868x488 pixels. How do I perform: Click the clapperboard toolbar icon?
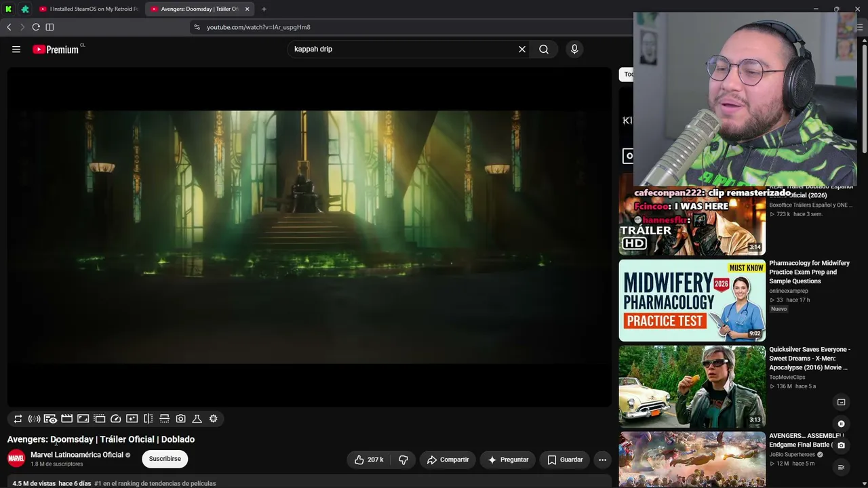[66, 419]
